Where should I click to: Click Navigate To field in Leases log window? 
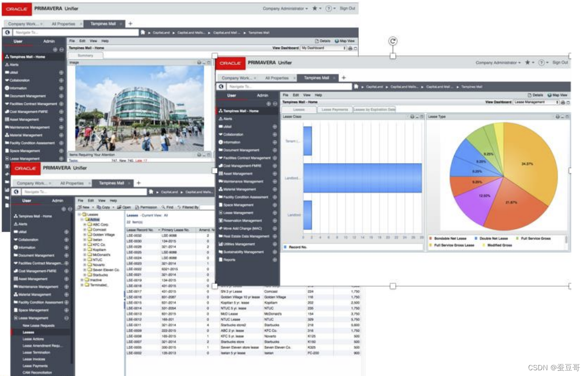(x=83, y=191)
